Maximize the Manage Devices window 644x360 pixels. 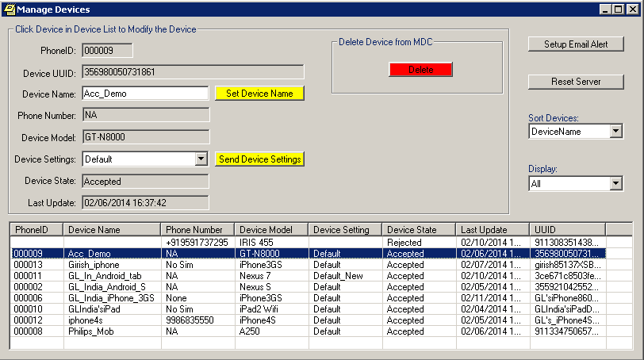(618, 10)
